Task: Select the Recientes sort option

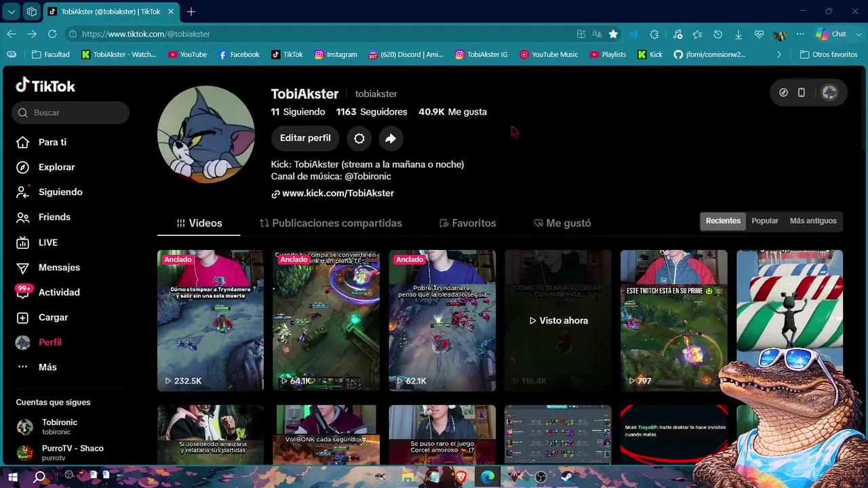Action: (x=723, y=221)
